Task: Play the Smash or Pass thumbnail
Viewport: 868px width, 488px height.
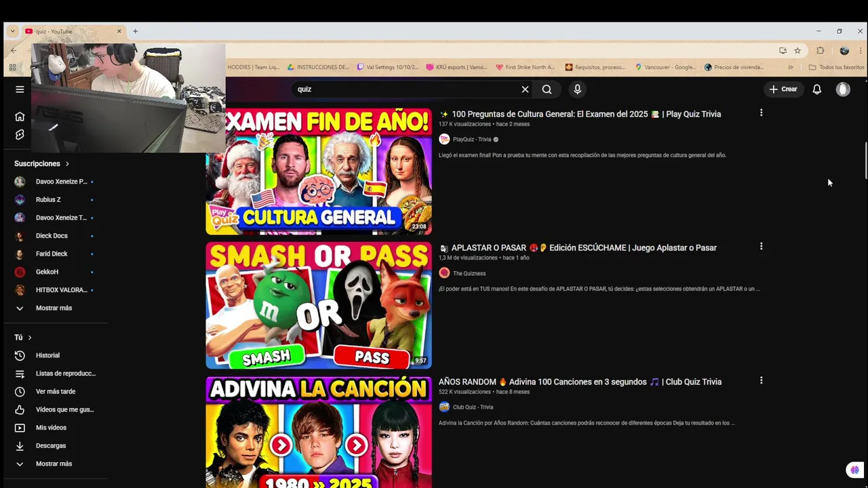Action: pos(319,306)
